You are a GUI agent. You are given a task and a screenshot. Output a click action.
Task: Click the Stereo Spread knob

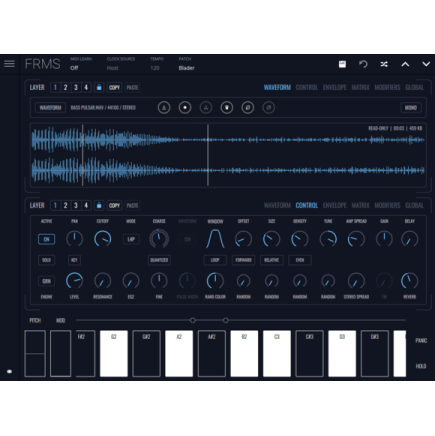356,281
